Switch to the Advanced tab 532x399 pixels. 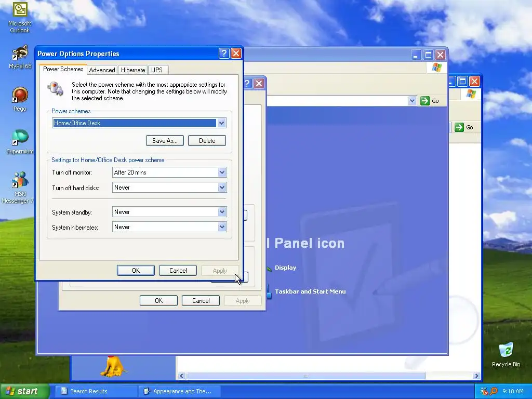(x=102, y=70)
